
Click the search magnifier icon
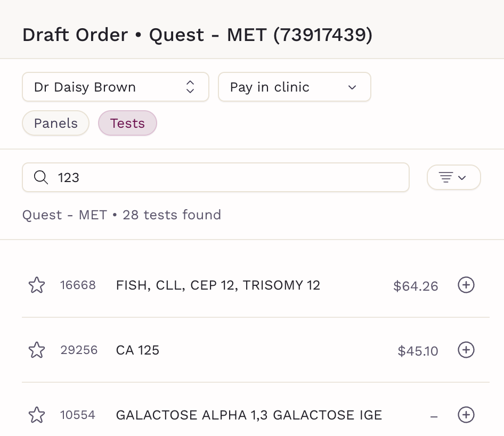pyautogui.click(x=41, y=177)
